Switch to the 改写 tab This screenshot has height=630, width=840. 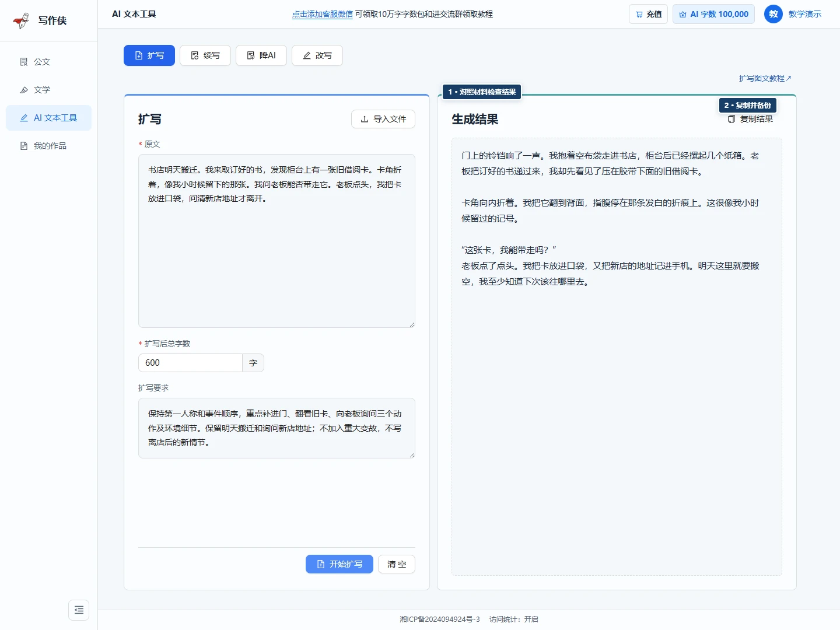317,55
